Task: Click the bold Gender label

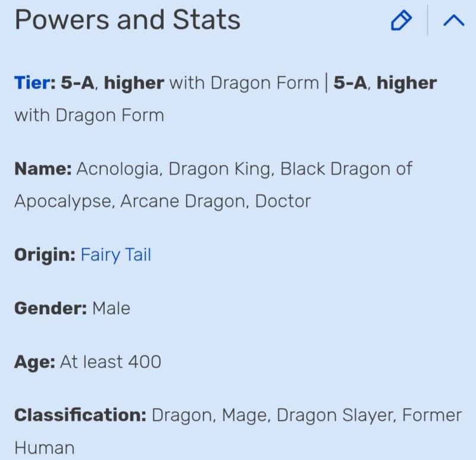Action: pyautogui.click(x=51, y=308)
